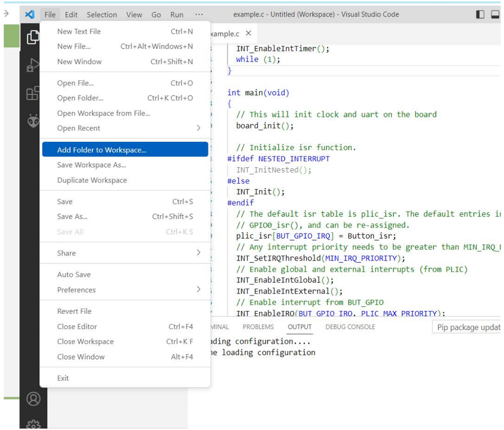The width and height of the screenshot is (504, 430).
Task: Toggle panel layout icon in title bar
Action: (495, 14)
